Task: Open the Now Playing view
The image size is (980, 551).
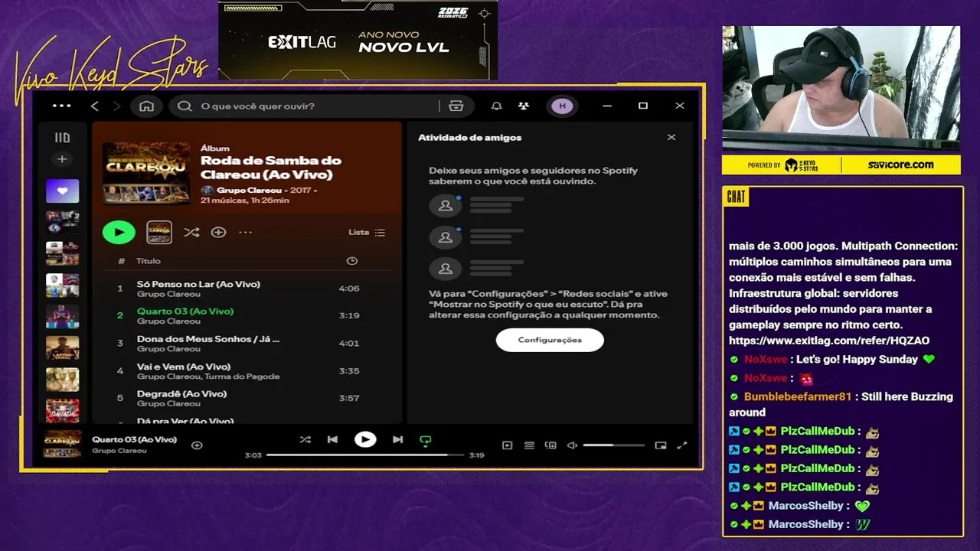Action: 507,445
